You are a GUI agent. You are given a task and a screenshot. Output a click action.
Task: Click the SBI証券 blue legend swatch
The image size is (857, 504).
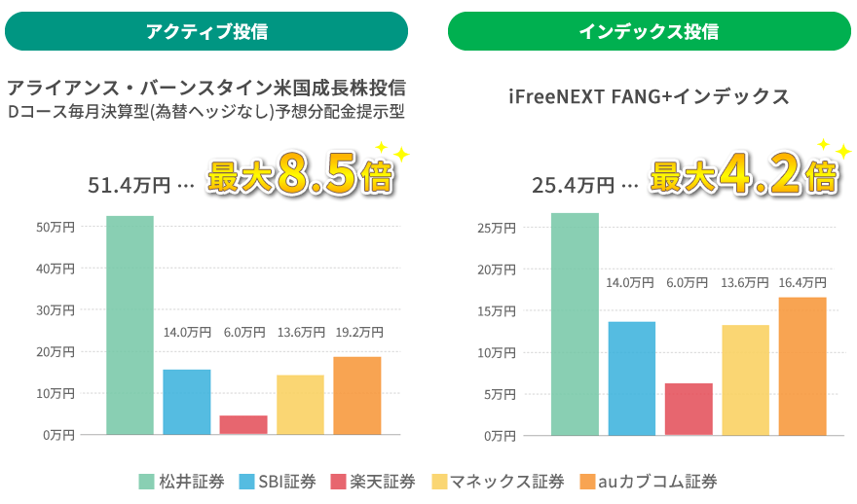pos(247,482)
